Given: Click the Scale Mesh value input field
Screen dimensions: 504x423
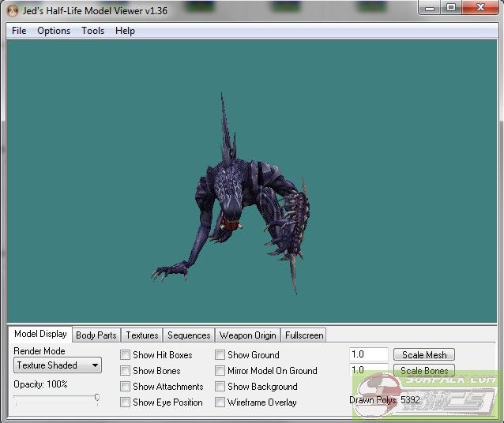Looking at the screenshot, I should pyautogui.click(x=368, y=355).
